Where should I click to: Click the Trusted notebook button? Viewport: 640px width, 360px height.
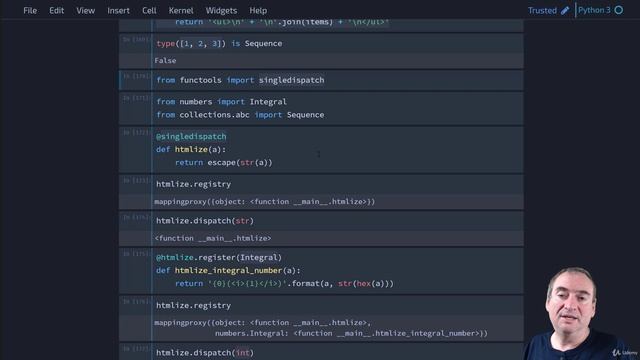[542, 11]
